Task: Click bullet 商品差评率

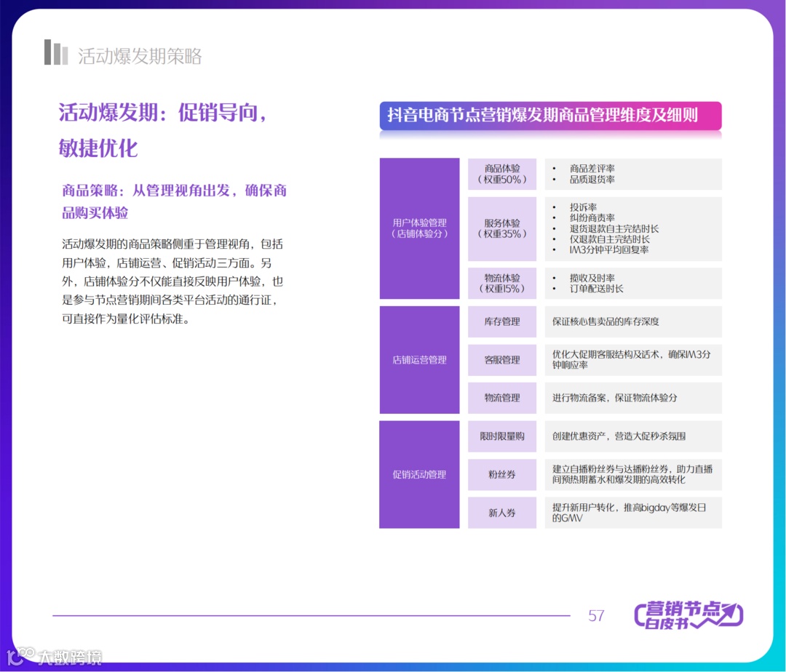Action: point(592,169)
